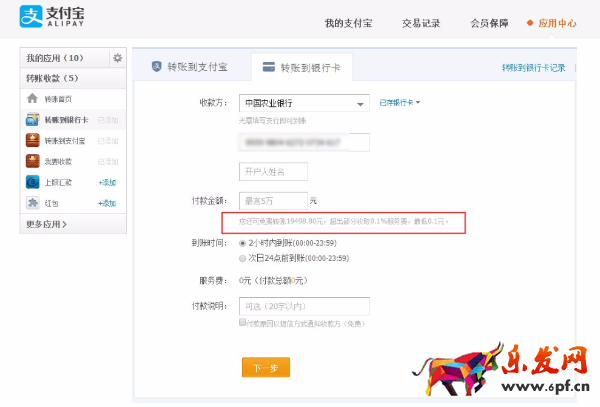Screen dimensions: 600x407
Task: Click the shield icon on 转账到支付宝 tab
Action: pos(157,67)
